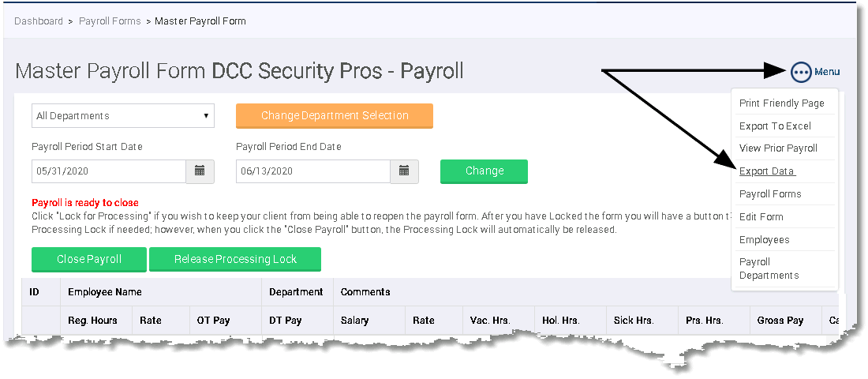Screen dimensions: 868x379
Task: Select Print Friendly Page from menu
Action: pyautogui.click(x=782, y=103)
